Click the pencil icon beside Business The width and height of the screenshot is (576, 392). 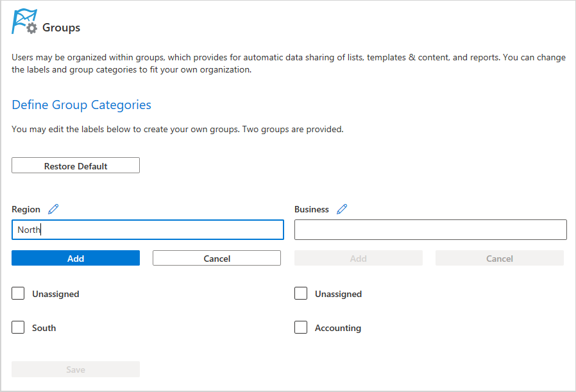[342, 209]
